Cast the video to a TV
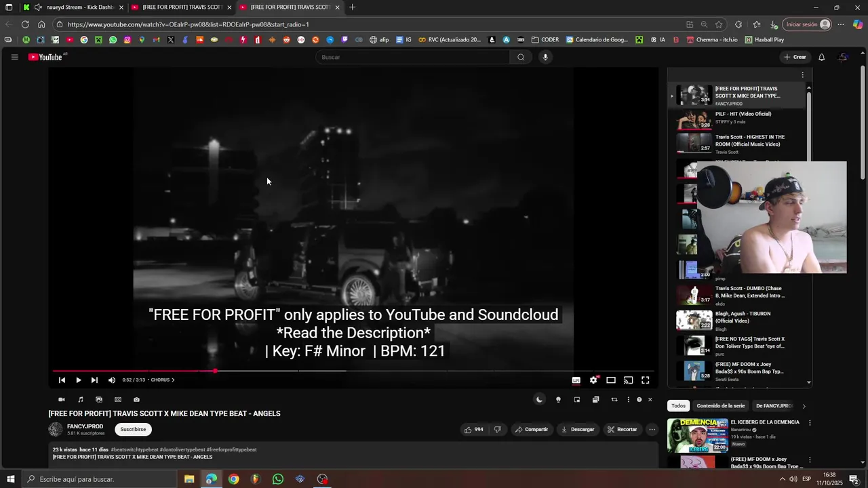The height and width of the screenshot is (488, 868). [x=629, y=380]
